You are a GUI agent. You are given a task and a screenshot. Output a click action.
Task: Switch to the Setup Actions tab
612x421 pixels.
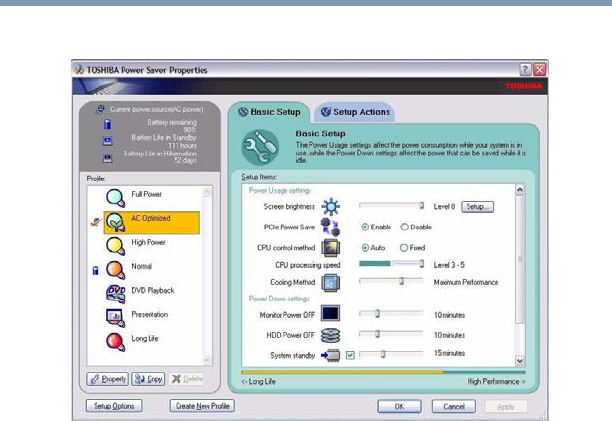(x=354, y=112)
